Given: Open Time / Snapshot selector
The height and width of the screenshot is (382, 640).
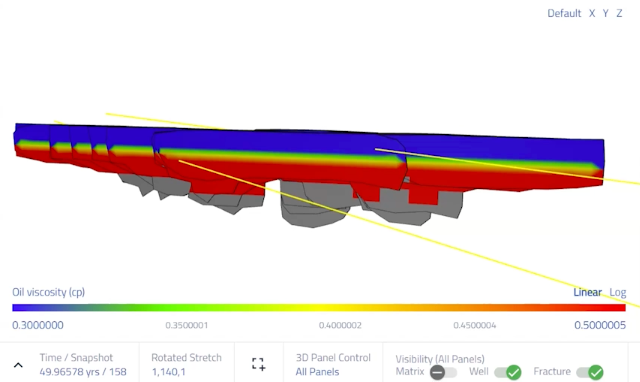Looking at the screenshot, I should 83,364.
